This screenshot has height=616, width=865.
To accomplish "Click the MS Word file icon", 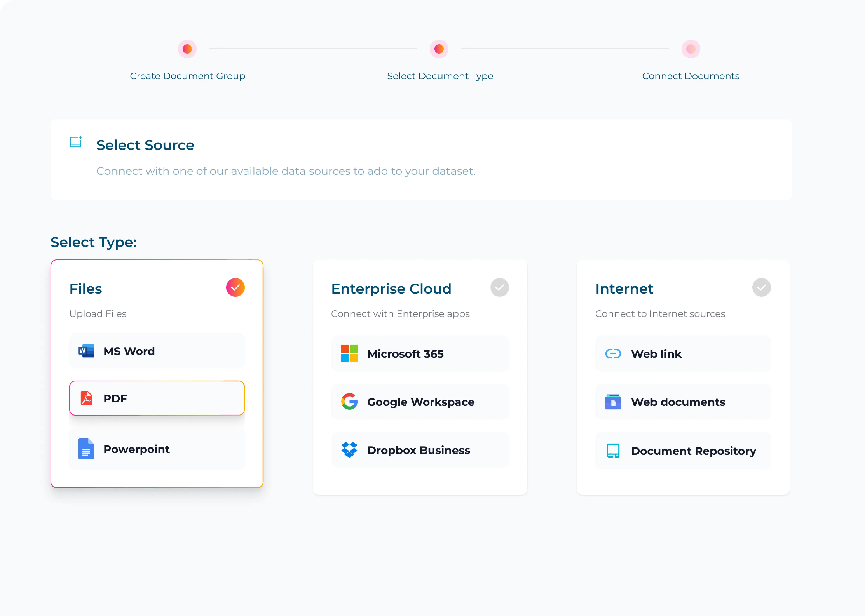I will (x=86, y=351).
